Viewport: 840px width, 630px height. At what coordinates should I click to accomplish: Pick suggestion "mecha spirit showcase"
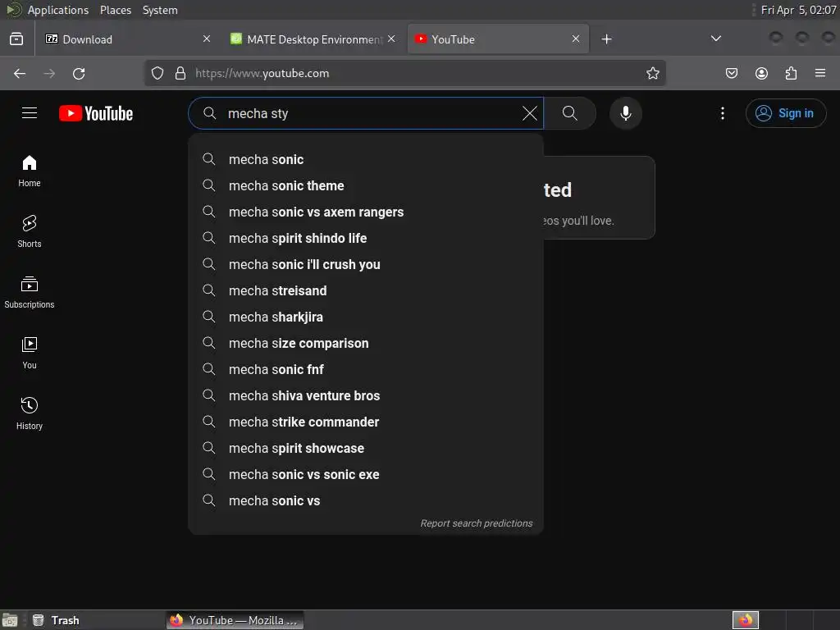pyautogui.click(x=366, y=449)
